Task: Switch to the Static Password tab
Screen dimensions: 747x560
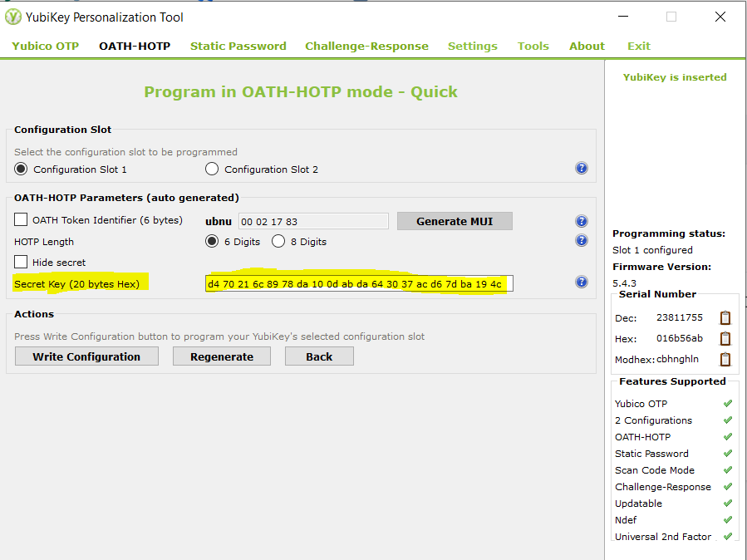Action: (238, 46)
